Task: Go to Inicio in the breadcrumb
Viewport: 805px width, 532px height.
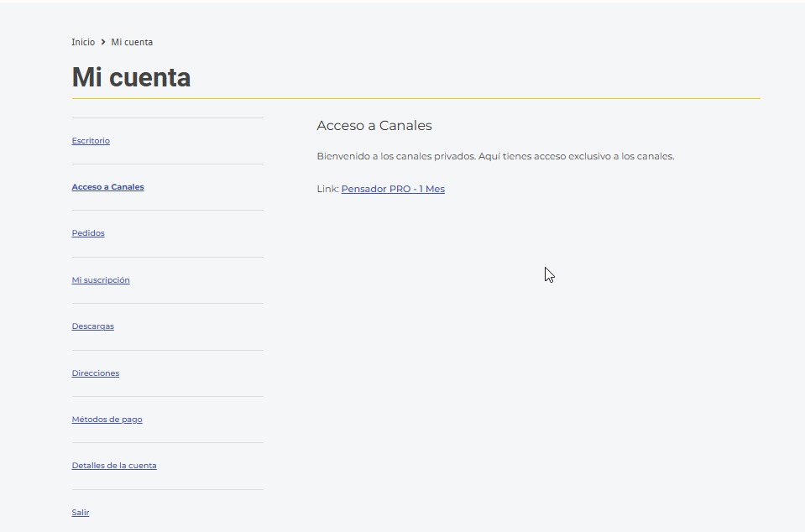Action: click(x=83, y=42)
